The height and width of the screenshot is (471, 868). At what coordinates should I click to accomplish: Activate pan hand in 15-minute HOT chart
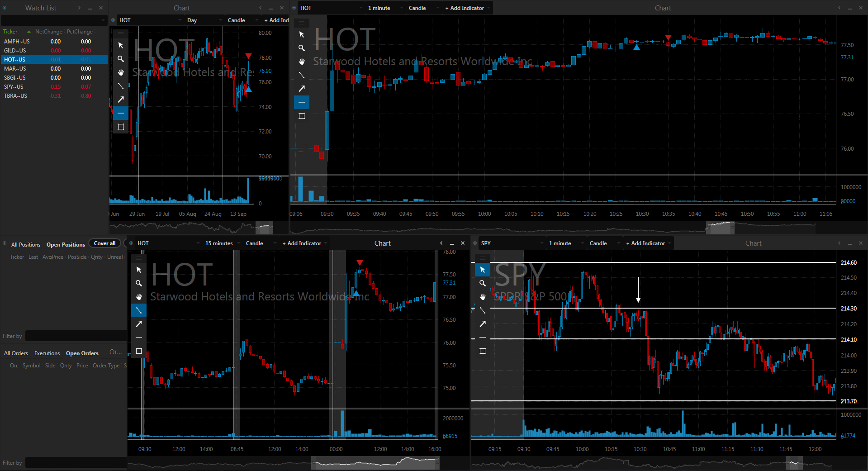point(139,297)
